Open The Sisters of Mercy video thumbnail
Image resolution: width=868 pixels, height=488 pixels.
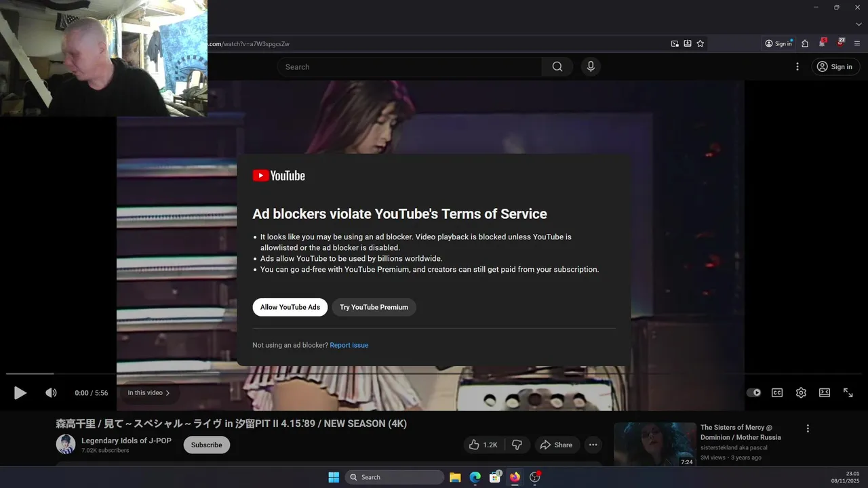(655, 445)
